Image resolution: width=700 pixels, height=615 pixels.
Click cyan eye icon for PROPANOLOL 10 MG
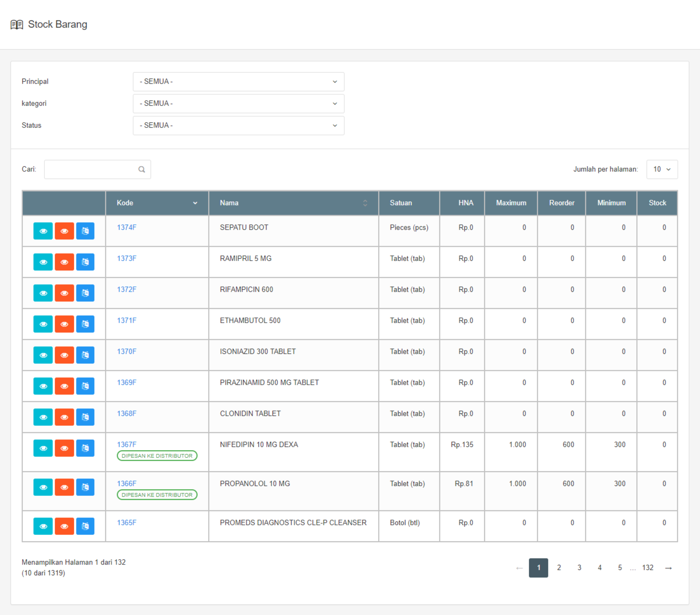(43, 487)
